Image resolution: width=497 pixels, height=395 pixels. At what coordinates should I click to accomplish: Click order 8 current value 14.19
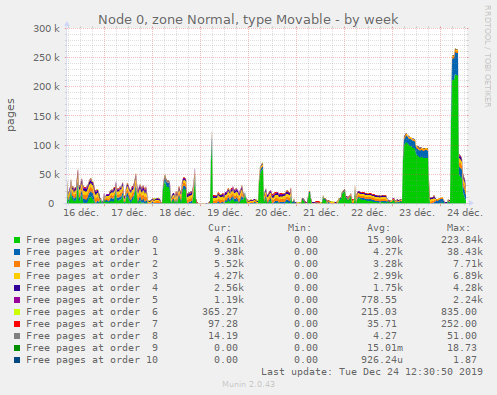pos(223,336)
